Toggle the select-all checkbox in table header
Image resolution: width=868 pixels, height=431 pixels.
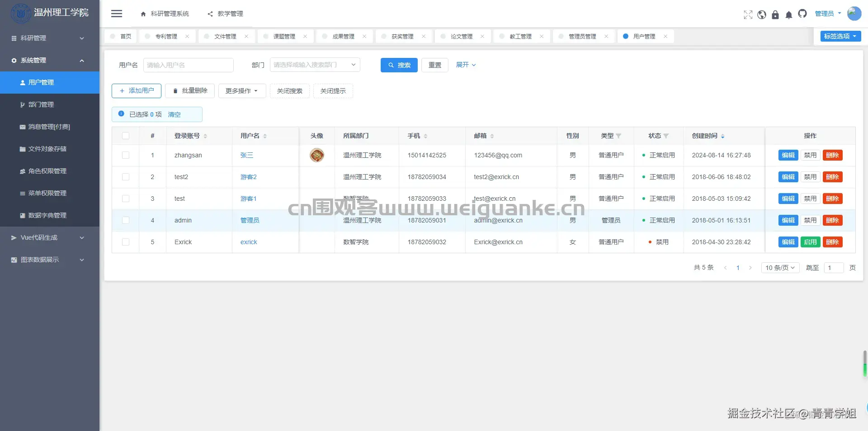tap(126, 136)
